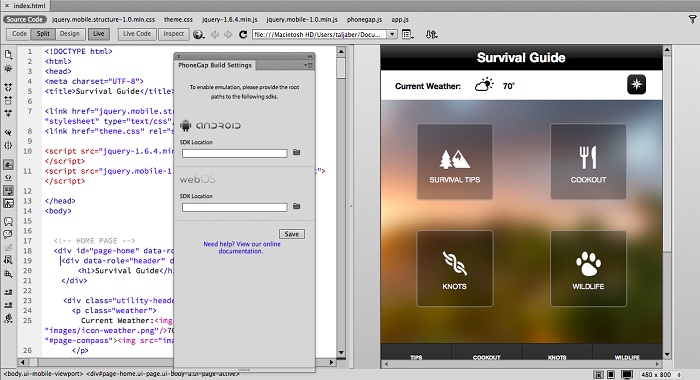
Task: Click the webOS SDK Location input field
Action: 234,207
